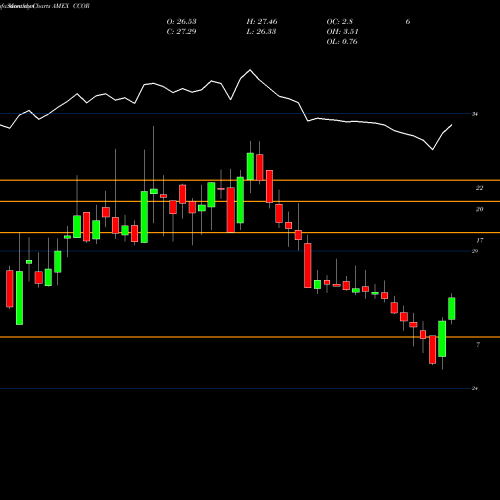Viewport: 500px width, 500px height.
Task: Click the 'O: 26.53' open price value
Action: [181, 22]
